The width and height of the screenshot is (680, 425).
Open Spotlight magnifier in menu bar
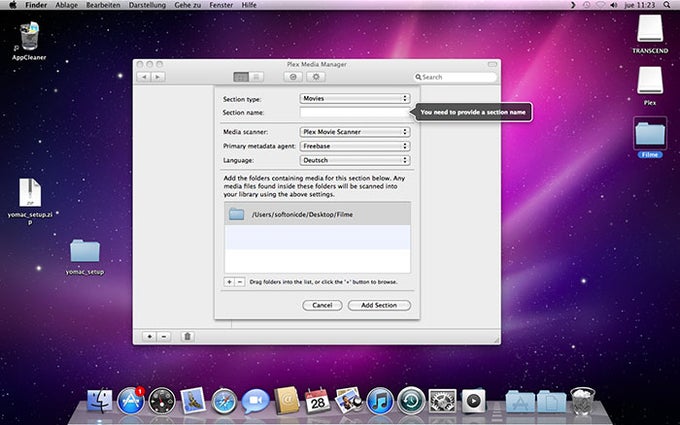pos(667,5)
